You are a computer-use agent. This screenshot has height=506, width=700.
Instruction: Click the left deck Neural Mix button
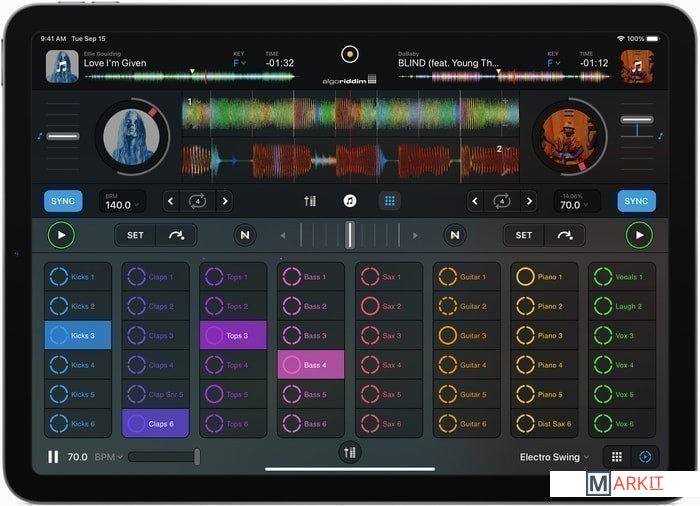tap(245, 236)
